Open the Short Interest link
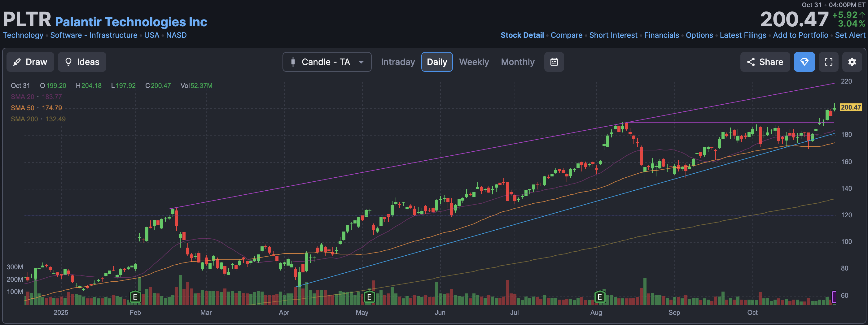 tap(613, 35)
